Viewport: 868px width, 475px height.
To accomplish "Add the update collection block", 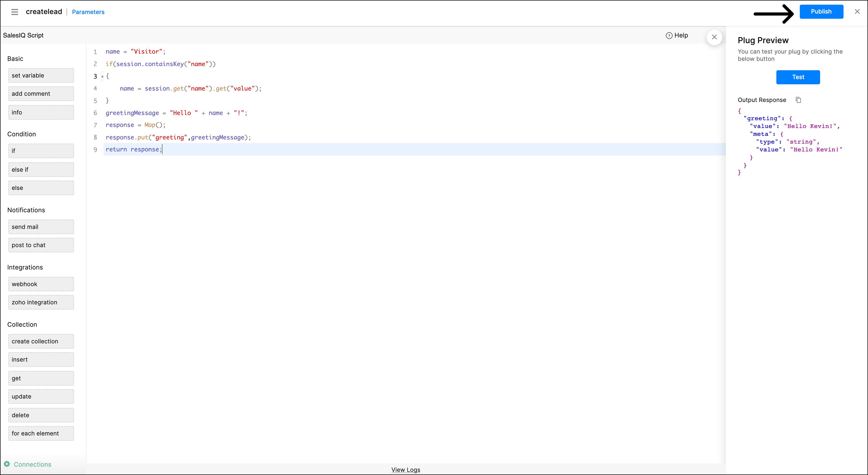I will (41, 396).
